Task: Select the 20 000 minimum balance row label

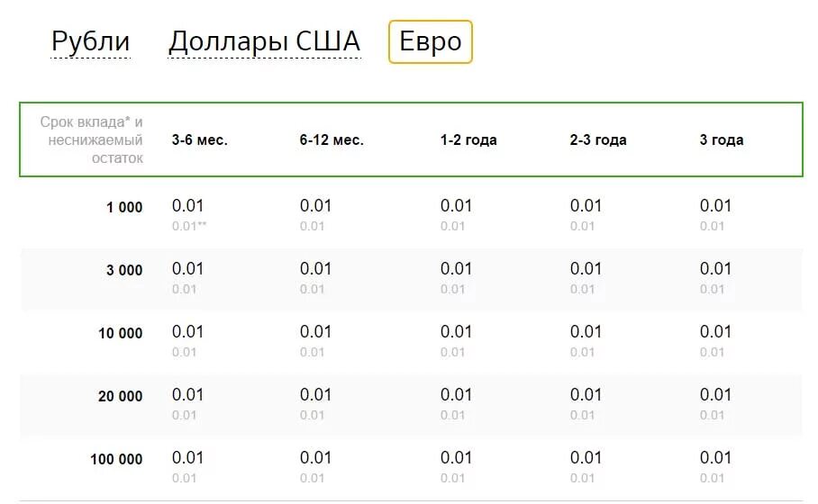Action: [121, 397]
